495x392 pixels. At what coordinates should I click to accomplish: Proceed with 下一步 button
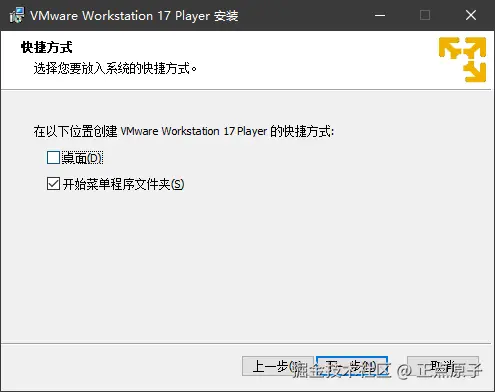pos(352,366)
